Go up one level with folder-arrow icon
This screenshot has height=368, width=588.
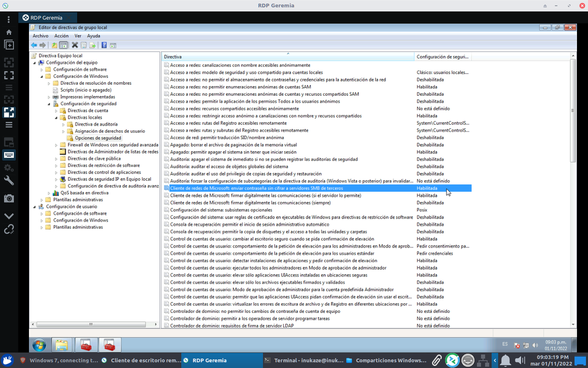55,45
